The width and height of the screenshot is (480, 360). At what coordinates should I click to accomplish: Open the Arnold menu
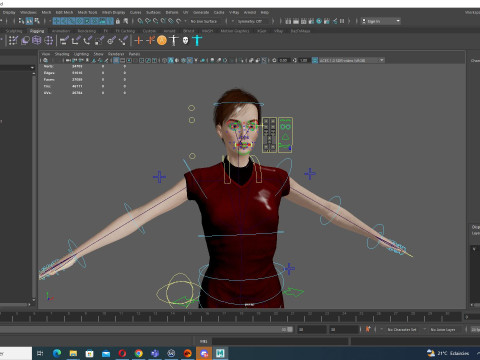(x=250, y=12)
